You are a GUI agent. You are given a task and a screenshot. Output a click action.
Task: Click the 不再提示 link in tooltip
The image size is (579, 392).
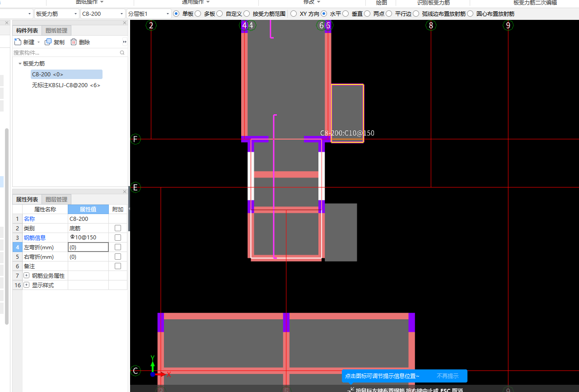tap(448, 376)
